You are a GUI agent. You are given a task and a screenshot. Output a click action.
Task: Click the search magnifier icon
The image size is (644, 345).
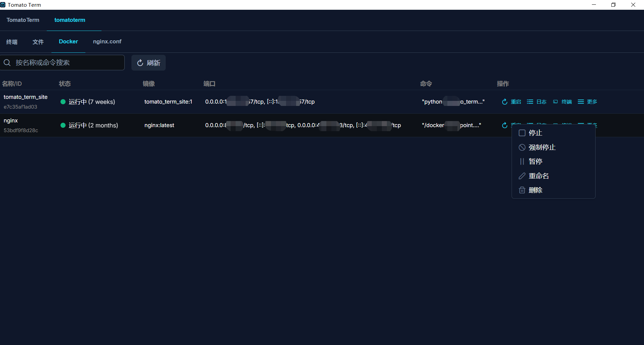pyautogui.click(x=7, y=63)
